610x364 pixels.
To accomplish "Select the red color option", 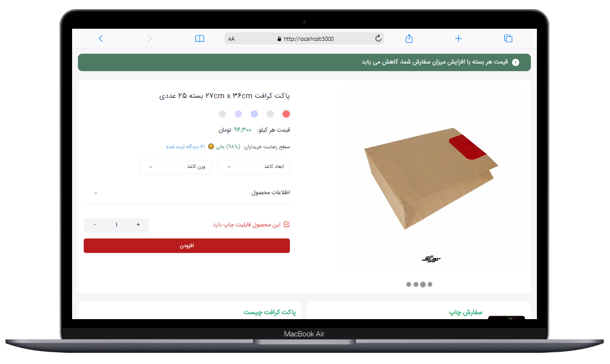I will 286,114.
